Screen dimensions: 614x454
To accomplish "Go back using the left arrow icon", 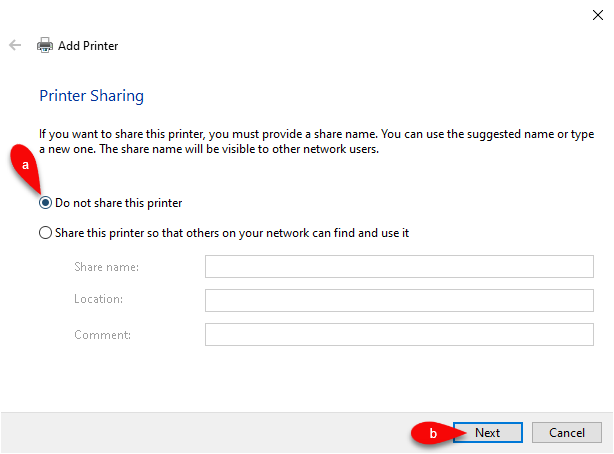I will [15, 45].
